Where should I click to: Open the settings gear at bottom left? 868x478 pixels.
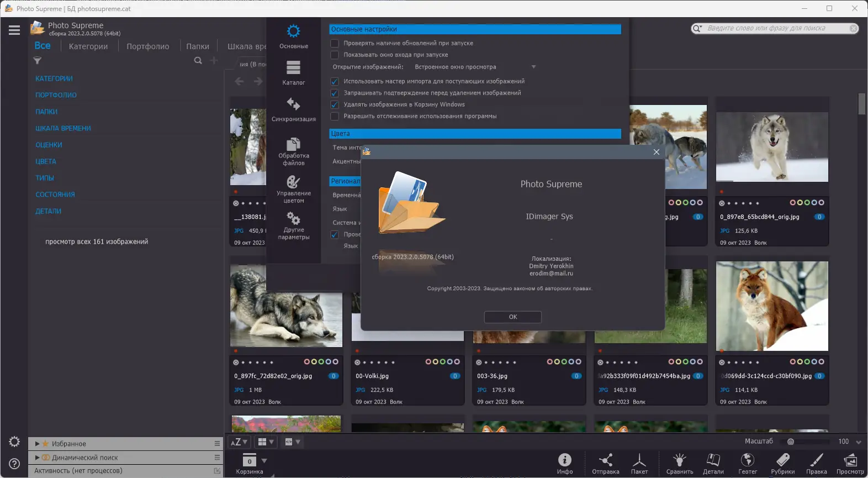click(x=14, y=442)
